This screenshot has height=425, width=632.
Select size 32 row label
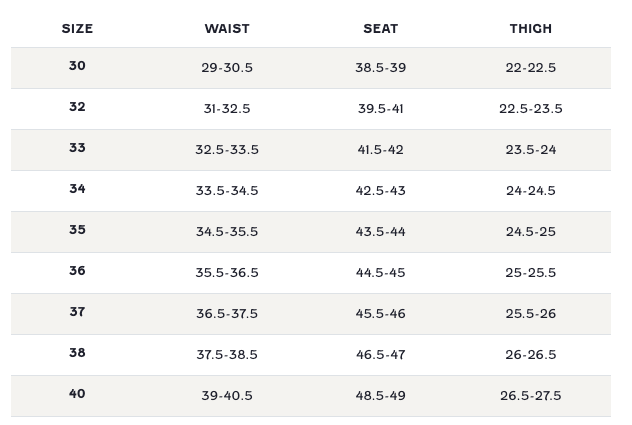(x=77, y=107)
